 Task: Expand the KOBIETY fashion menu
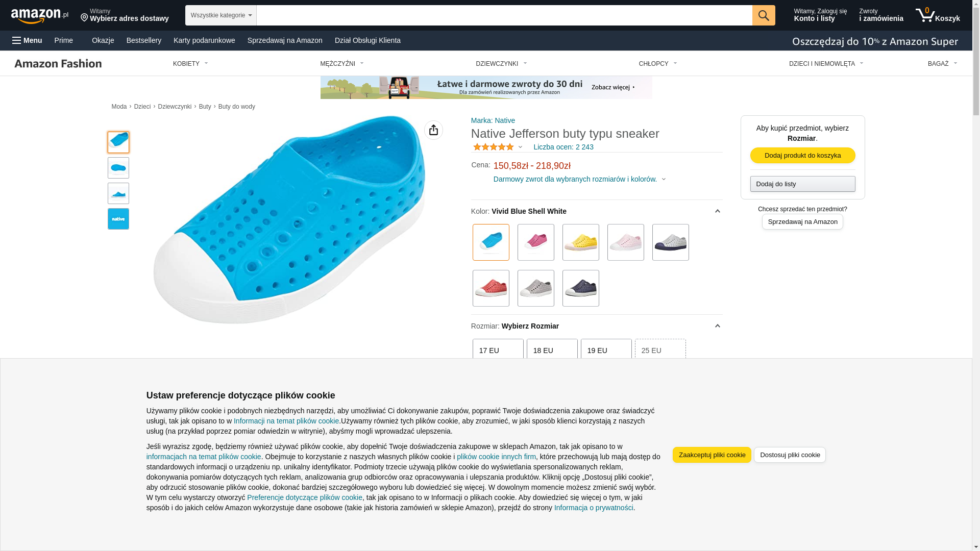[190, 64]
